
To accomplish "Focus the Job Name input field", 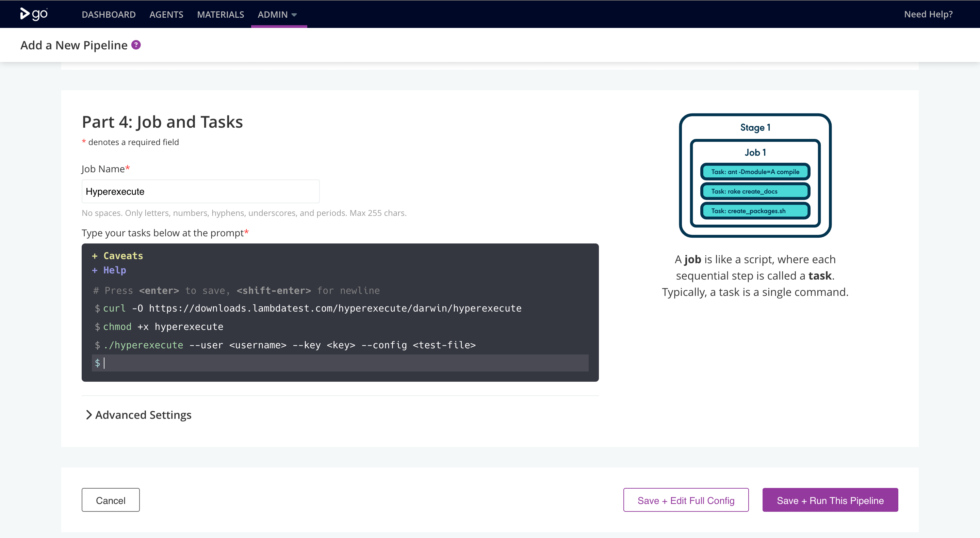I will point(200,191).
